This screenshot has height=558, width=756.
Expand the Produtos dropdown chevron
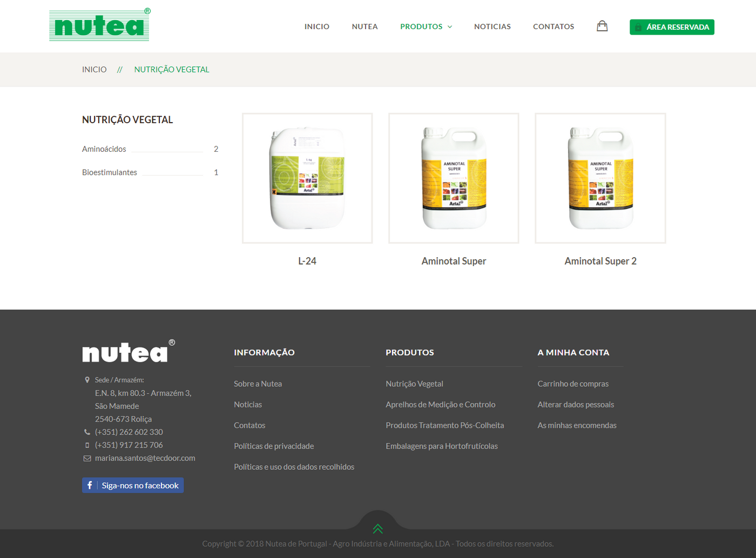450,26
